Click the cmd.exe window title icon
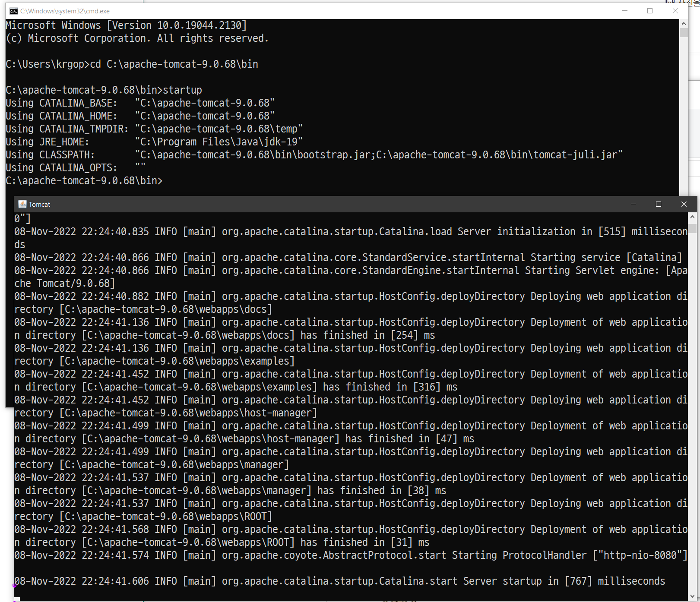The image size is (700, 602). (x=14, y=11)
